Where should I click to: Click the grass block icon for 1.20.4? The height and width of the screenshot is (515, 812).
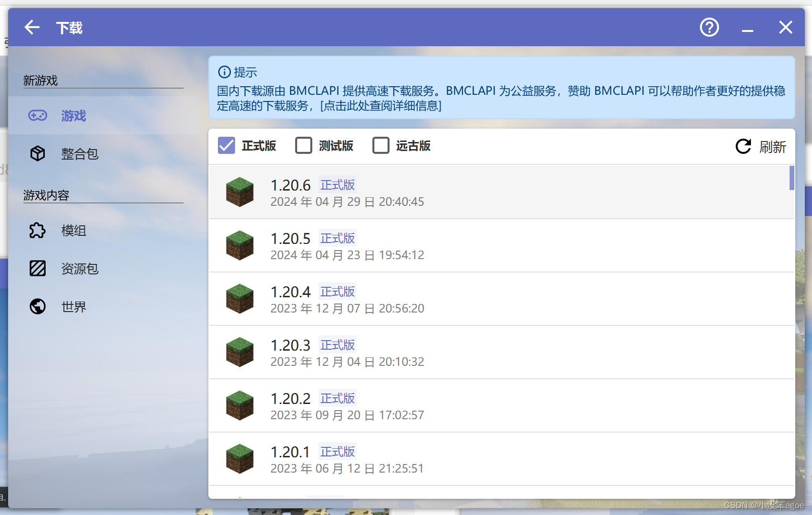click(239, 299)
